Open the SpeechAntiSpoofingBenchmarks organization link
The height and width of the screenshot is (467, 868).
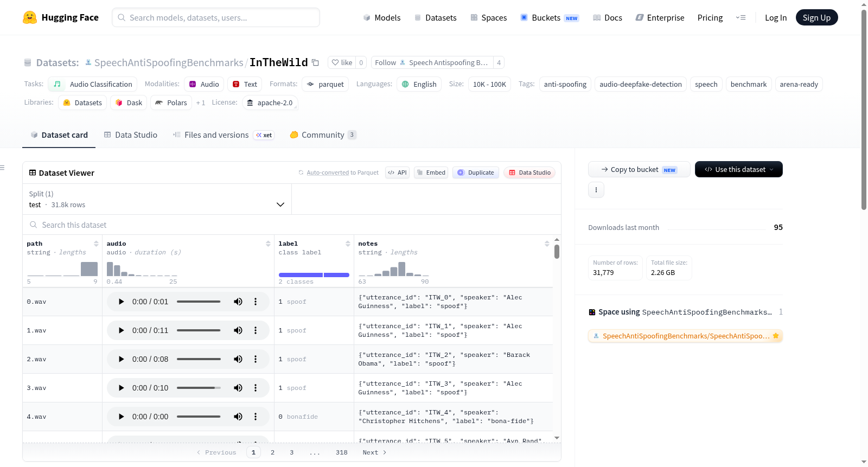169,63
